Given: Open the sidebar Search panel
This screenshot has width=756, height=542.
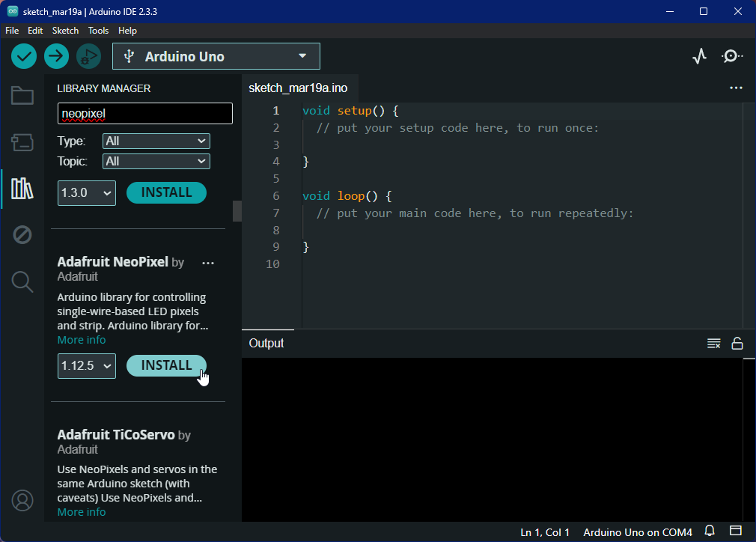Looking at the screenshot, I should [22, 282].
